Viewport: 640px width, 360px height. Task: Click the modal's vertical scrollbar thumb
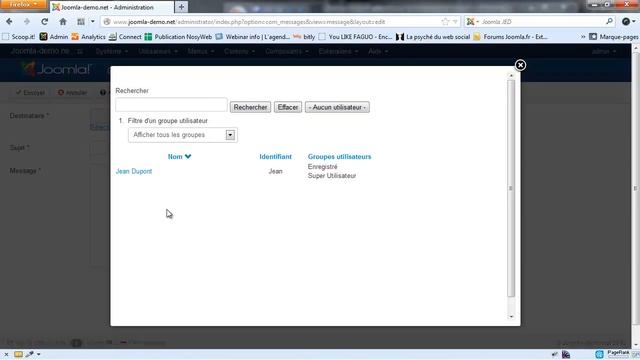click(x=511, y=188)
